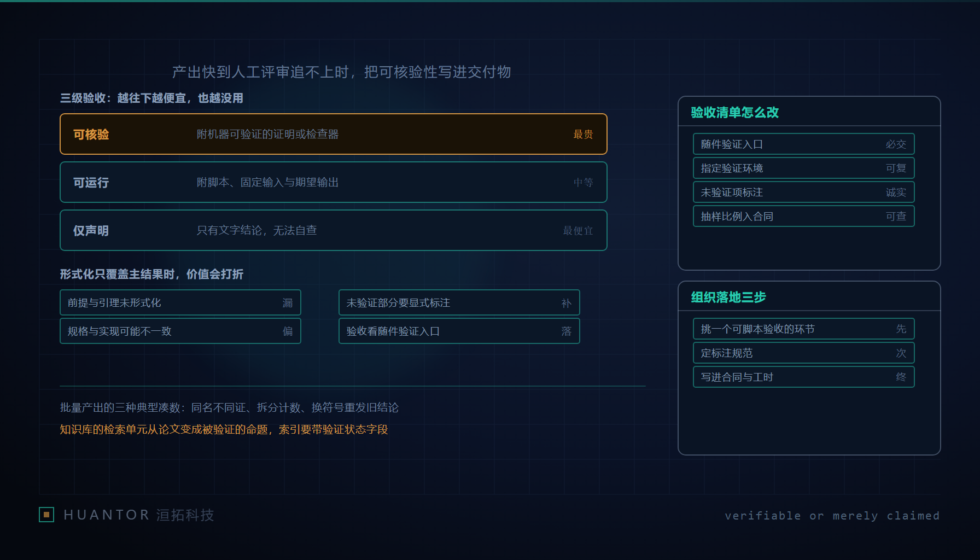Select the 挑一个可脚本验收的环节 step row
The width and height of the screenshot is (980, 560).
click(804, 329)
